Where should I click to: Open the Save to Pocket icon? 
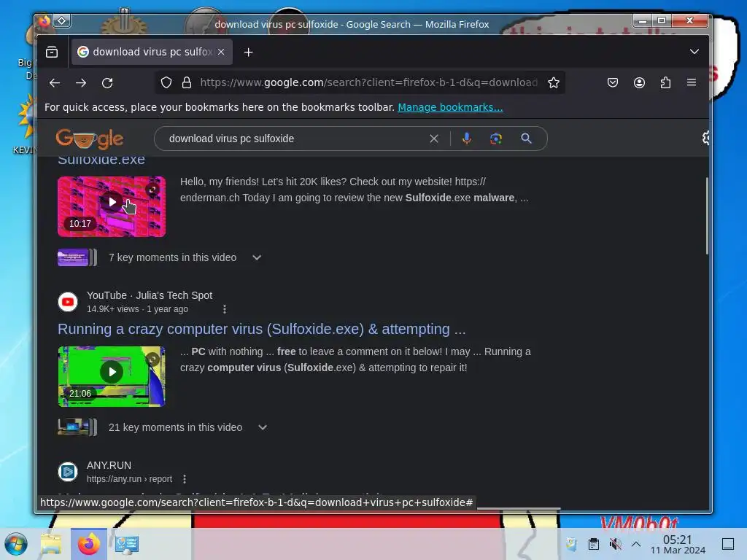pos(613,83)
